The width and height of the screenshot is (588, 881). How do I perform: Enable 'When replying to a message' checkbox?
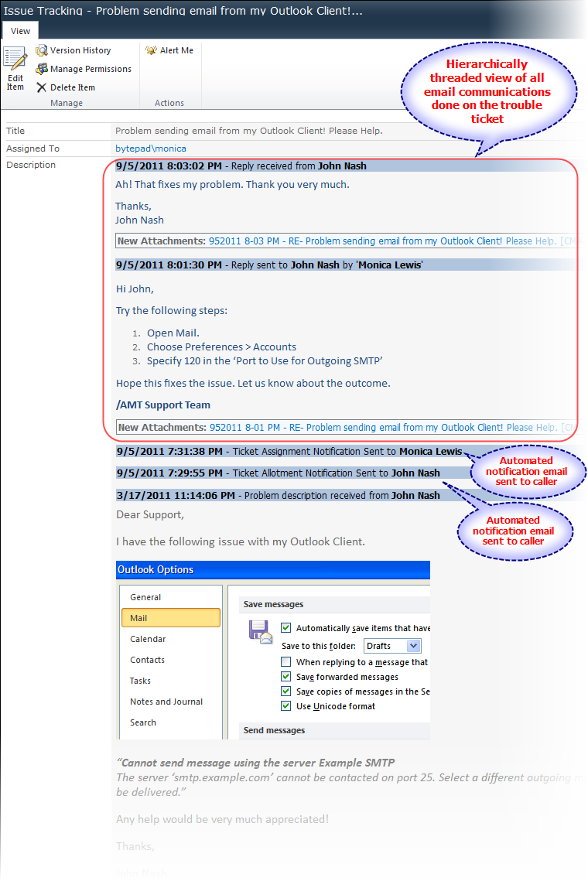tap(286, 662)
